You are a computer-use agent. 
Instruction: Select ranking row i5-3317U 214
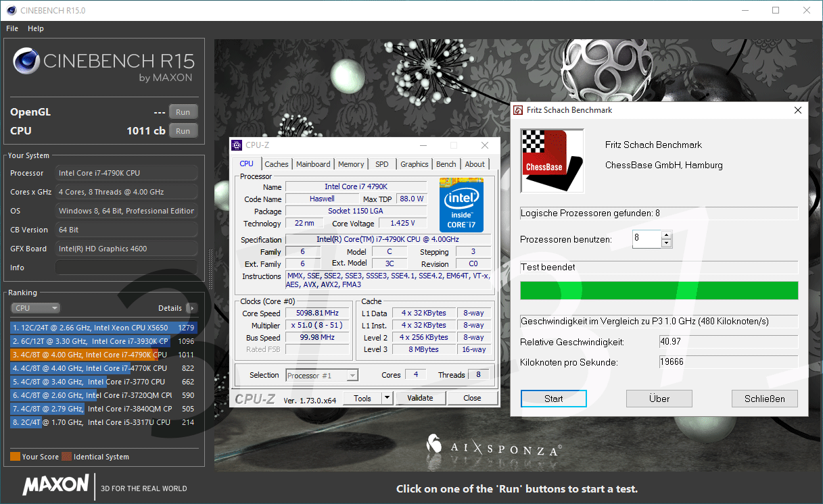click(x=103, y=422)
